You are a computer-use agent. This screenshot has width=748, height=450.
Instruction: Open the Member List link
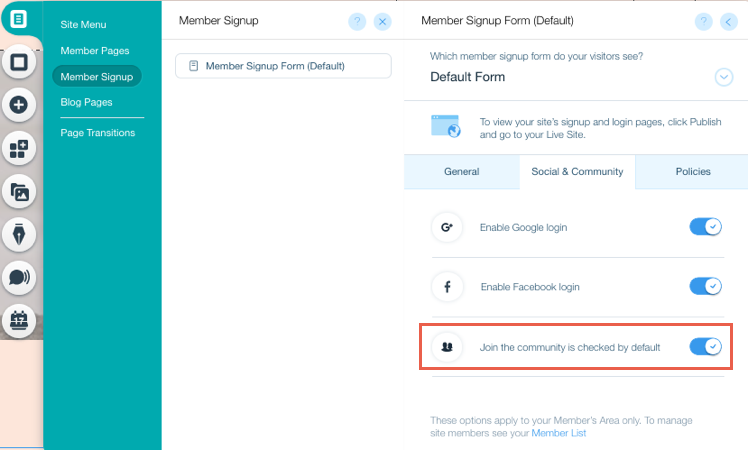[559, 433]
